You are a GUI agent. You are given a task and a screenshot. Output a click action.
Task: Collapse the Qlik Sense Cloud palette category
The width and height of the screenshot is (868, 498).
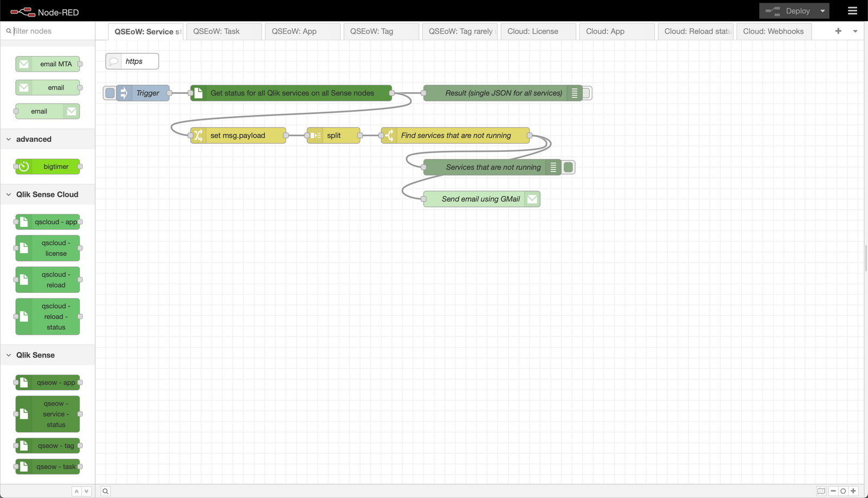tap(47, 194)
